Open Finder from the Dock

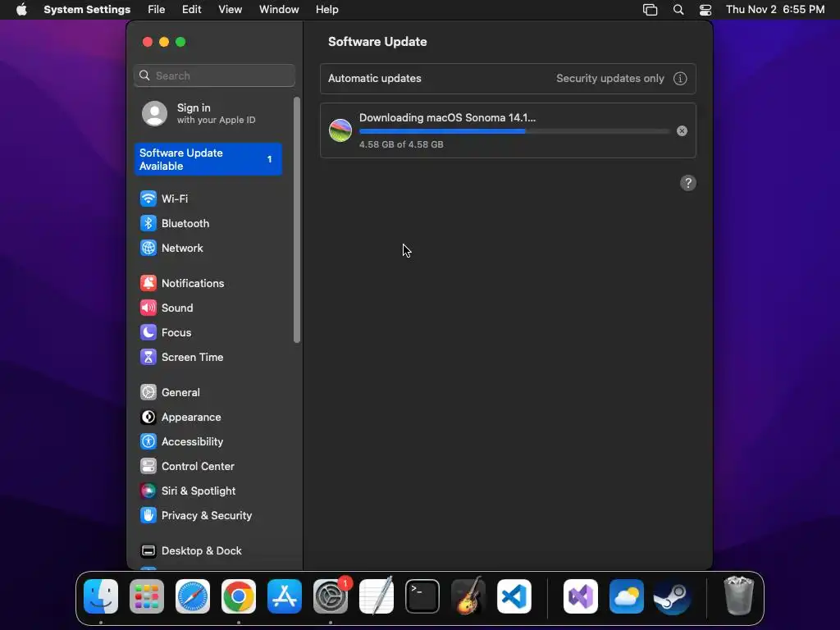pos(101,596)
